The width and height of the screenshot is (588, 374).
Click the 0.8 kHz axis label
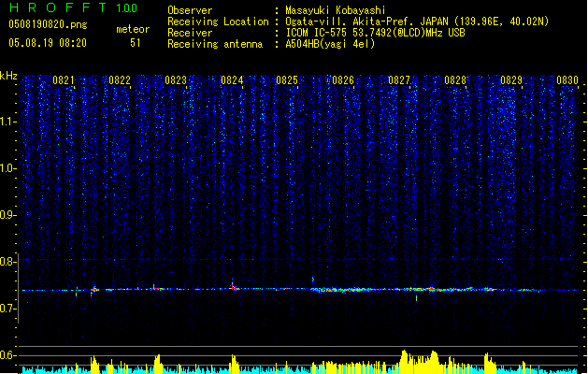coord(8,262)
